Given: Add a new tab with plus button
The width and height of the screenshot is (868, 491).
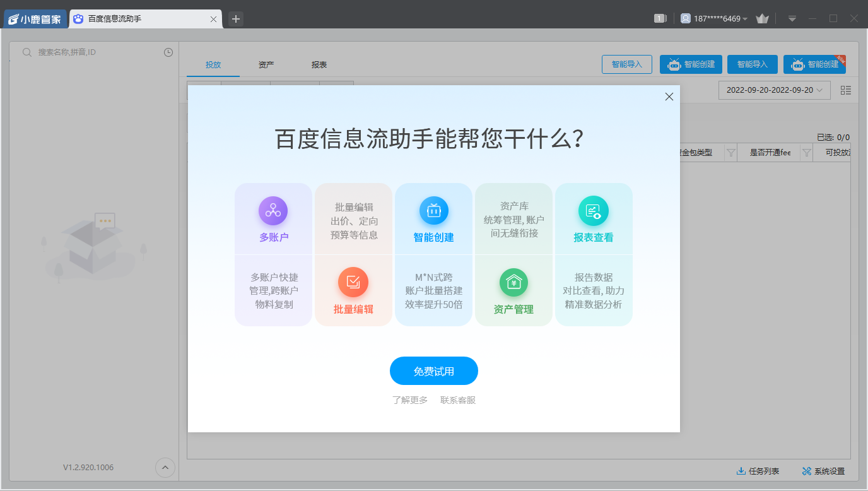Looking at the screenshot, I should point(236,19).
